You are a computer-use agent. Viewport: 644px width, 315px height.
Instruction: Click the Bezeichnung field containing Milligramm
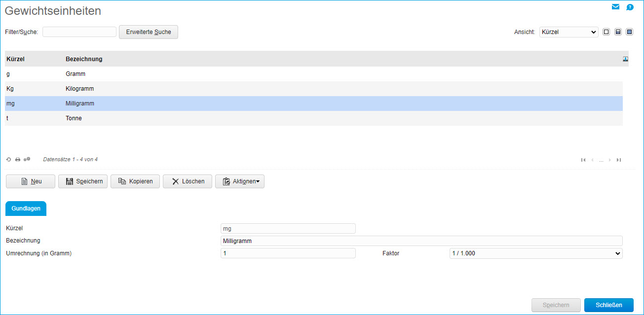(x=421, y=241)
